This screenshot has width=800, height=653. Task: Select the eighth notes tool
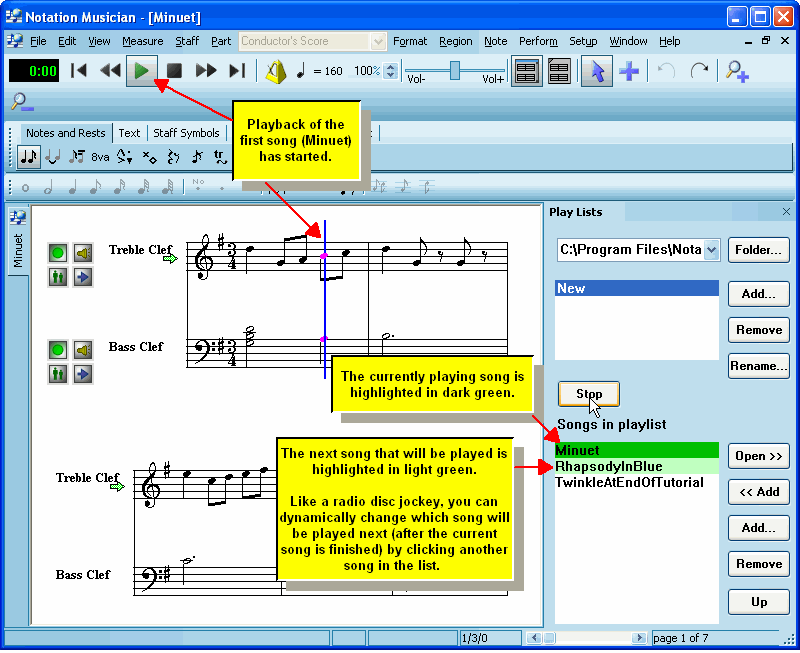pyautogui.click(x=28, y=157)
